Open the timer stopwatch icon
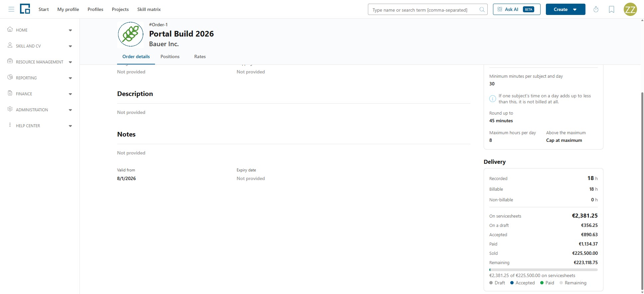644x294 pixels. coord(596,9)
